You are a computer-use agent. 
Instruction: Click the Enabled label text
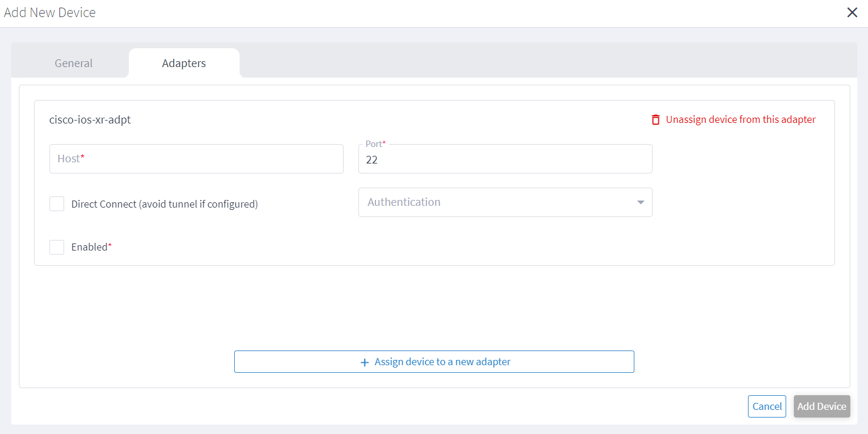tap(89, 248)
